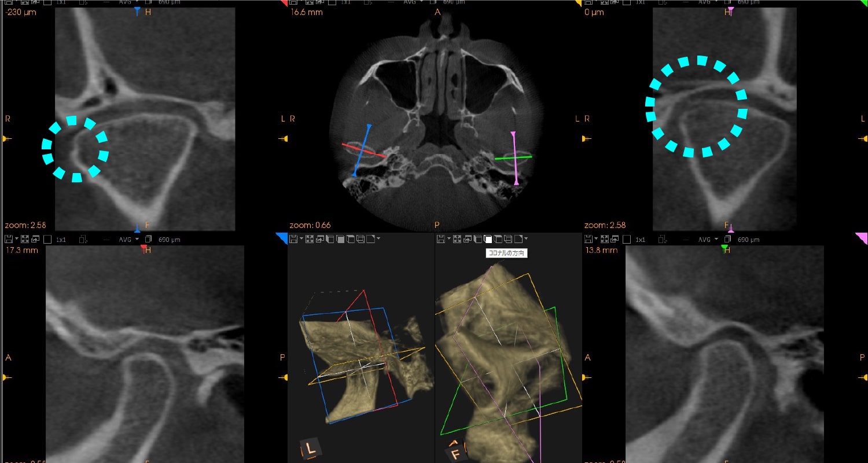The width and height of the screenshot is (868, 463).
Task: Click the blue slice-line handle on the axial view
Action: [x=369, y=126]
